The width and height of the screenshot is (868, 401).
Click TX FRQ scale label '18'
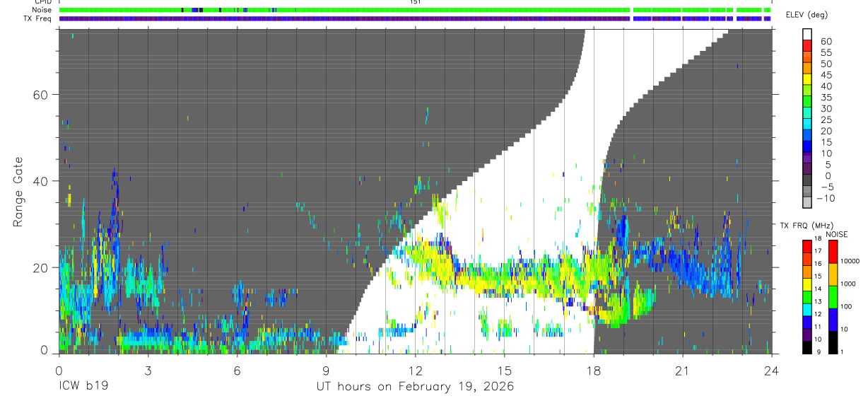point(818,238)
